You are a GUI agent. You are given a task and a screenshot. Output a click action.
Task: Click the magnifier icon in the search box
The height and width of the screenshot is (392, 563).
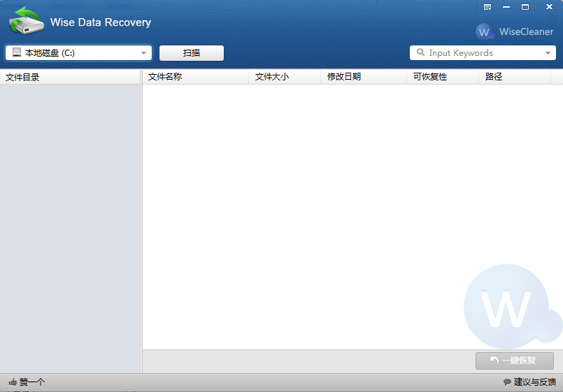click(420, 52)
